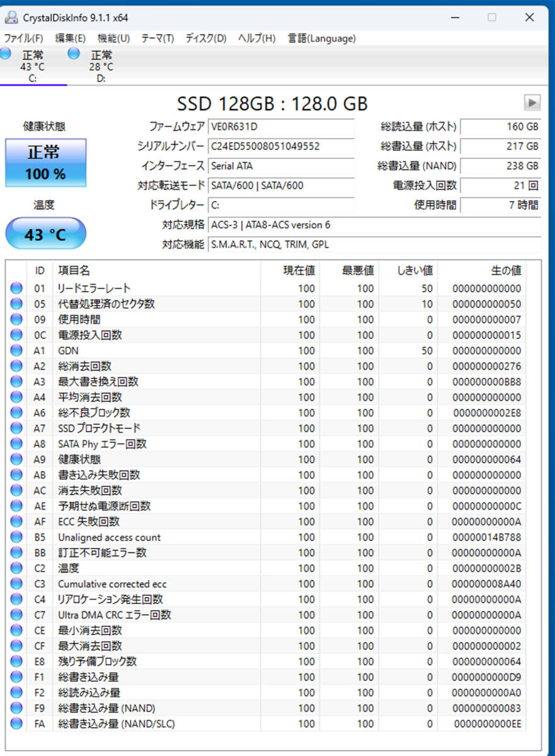The height and width of the screenshot is (756, 555).
Task: Click the 使用時間 value 7 時間
Action: click(x=500, y=205)
